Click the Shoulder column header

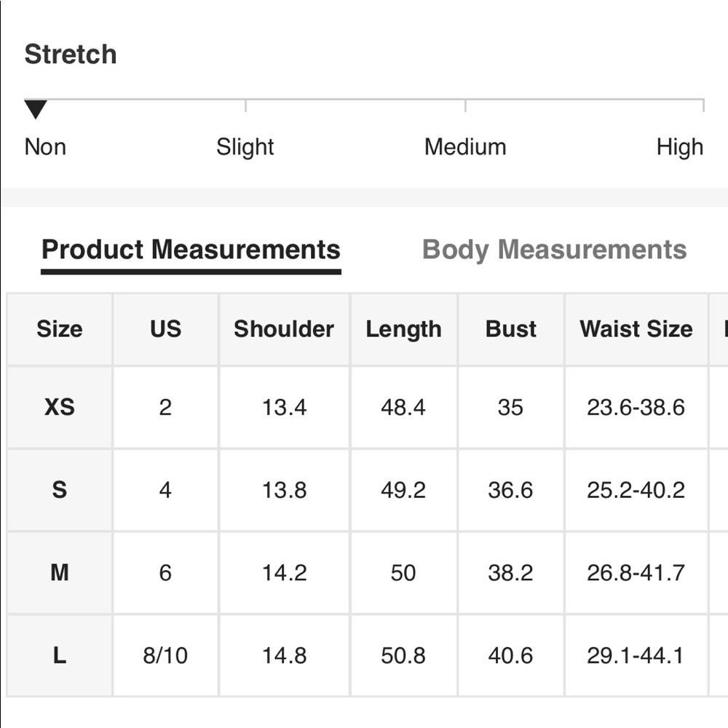coord(284,329)
